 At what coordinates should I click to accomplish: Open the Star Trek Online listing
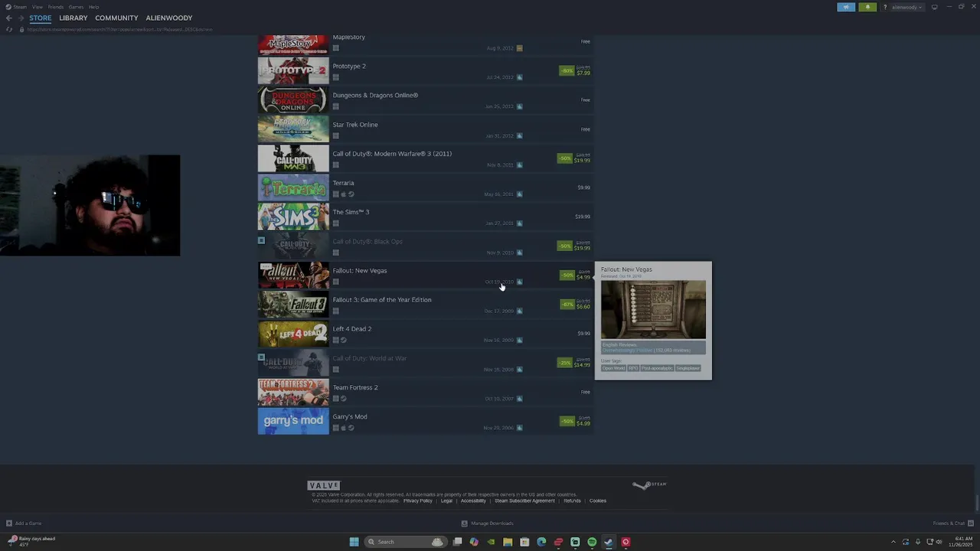coord(426,129)
